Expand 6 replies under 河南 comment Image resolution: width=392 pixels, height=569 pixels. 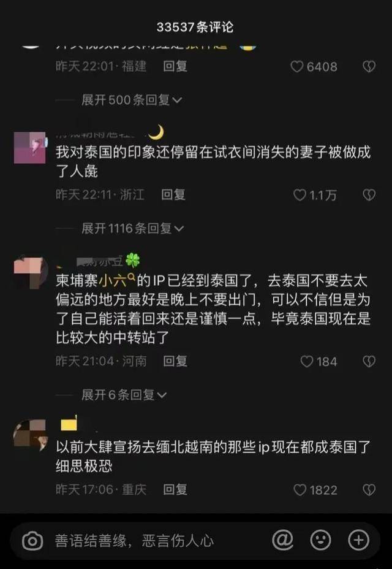coord(124,395)
